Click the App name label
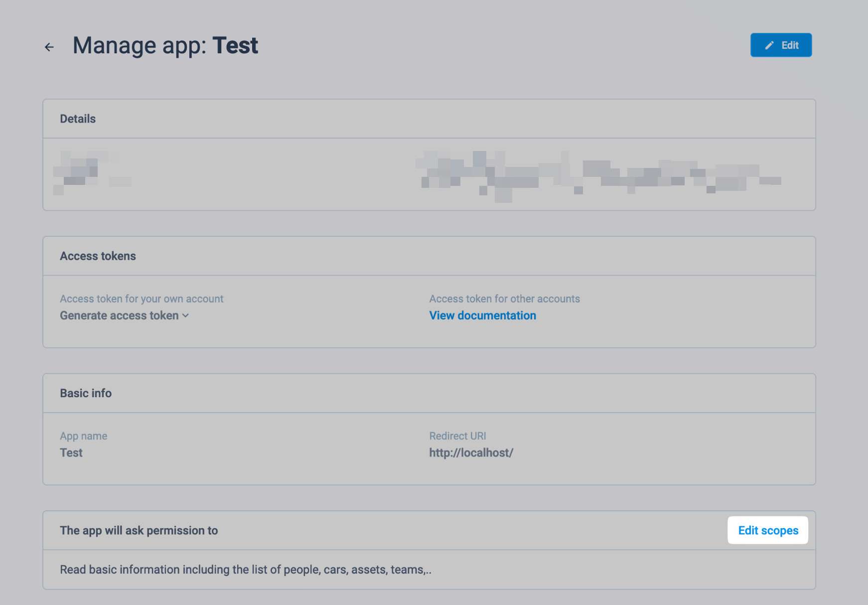This screenshot has width=868, height=605. tap(83, 436)
